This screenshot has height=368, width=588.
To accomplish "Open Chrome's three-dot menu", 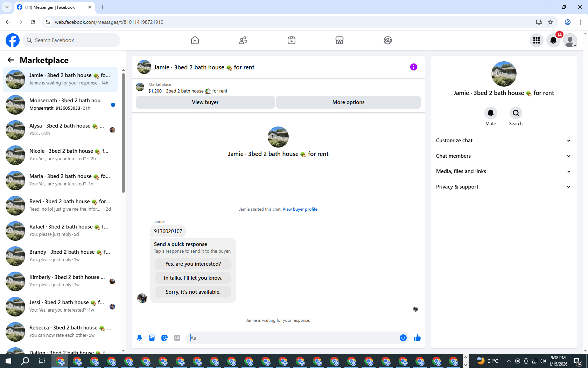I will [x=580, y=22].
